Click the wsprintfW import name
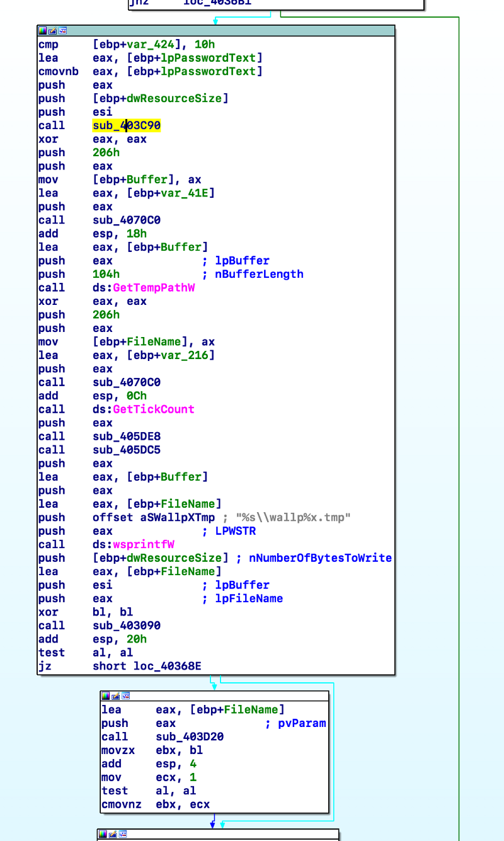This screenshot has width=504, height=841. [144, 544]
